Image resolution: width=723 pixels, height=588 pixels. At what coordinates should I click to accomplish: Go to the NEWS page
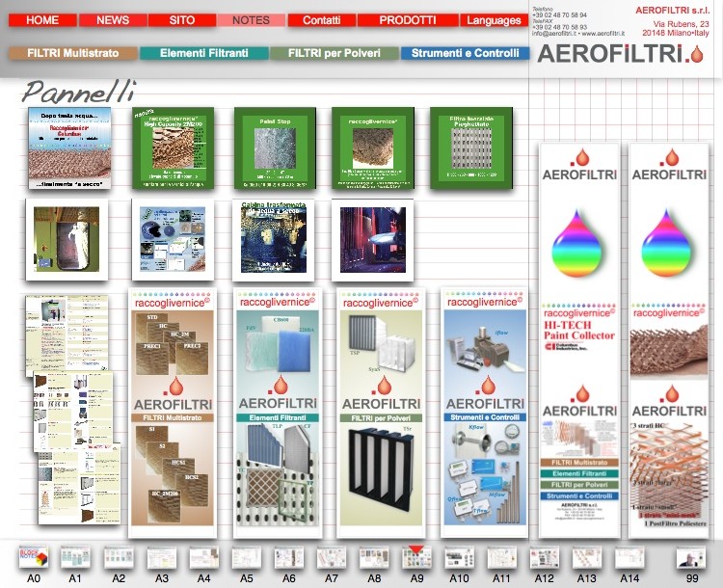(x=113, y=20)
